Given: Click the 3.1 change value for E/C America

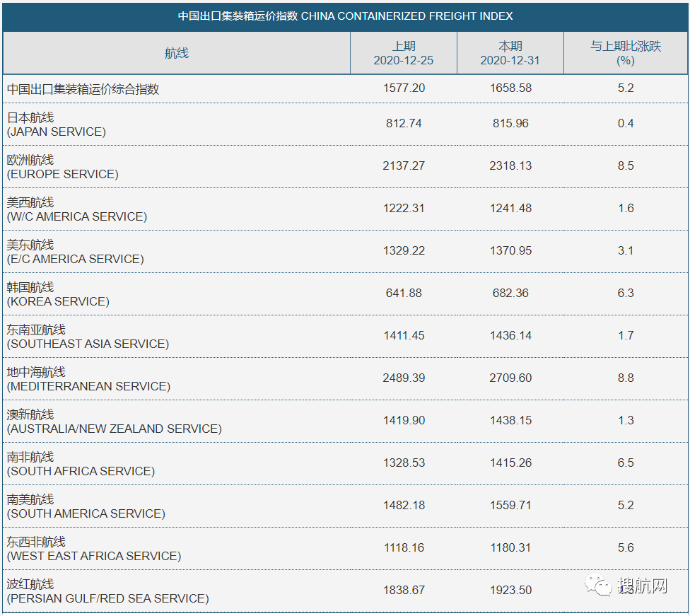Looking at the screenshot, I should click(625, 250).
